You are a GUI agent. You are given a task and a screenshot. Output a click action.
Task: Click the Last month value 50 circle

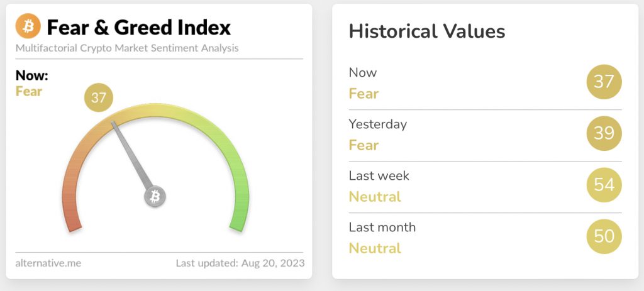point(604,236)
